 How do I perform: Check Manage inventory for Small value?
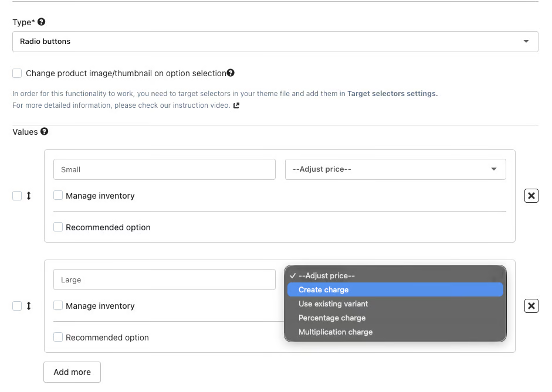(x=58, y=196)
